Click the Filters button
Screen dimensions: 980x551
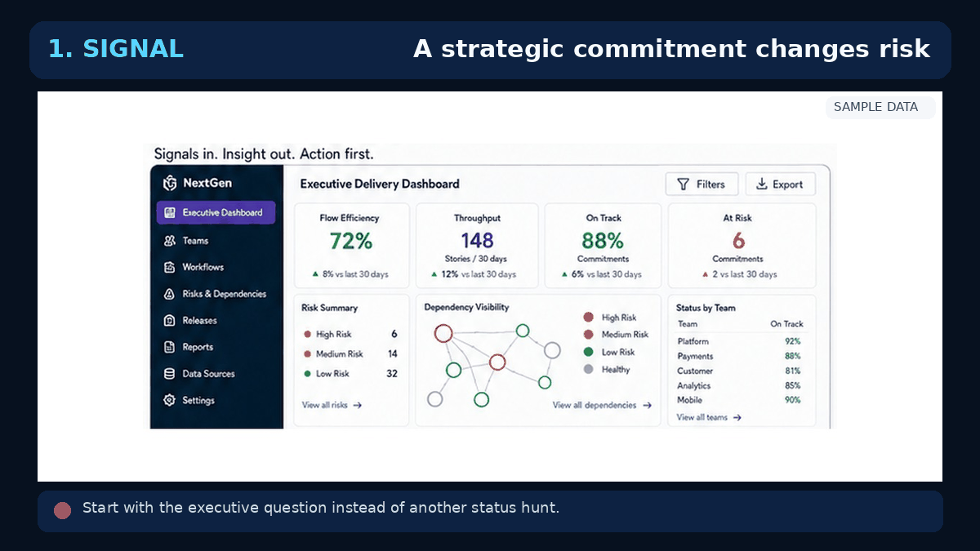(702, 184)
